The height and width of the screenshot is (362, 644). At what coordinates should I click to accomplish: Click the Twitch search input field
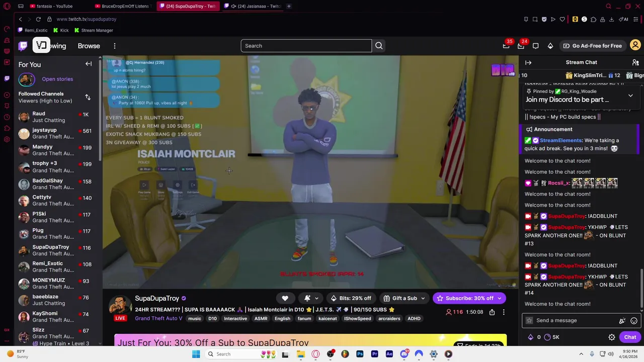tap(306, 46)
